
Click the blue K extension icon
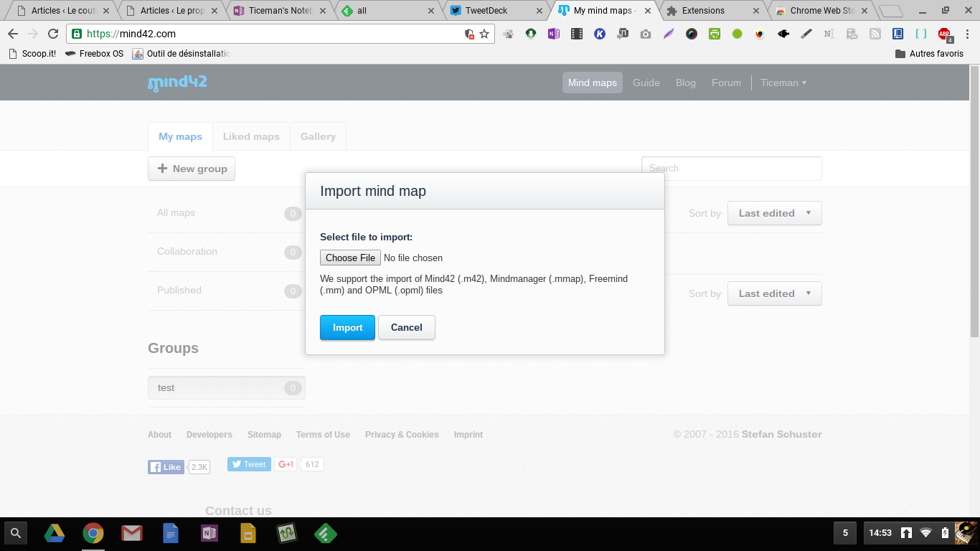click(x=599, y=34)
